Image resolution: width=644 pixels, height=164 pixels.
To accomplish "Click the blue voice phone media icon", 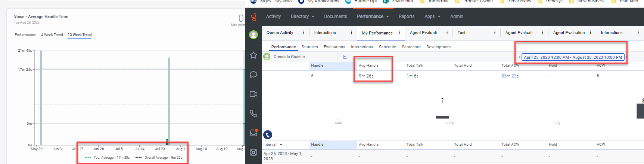I will pyautogui.click(x=268, y=135).
